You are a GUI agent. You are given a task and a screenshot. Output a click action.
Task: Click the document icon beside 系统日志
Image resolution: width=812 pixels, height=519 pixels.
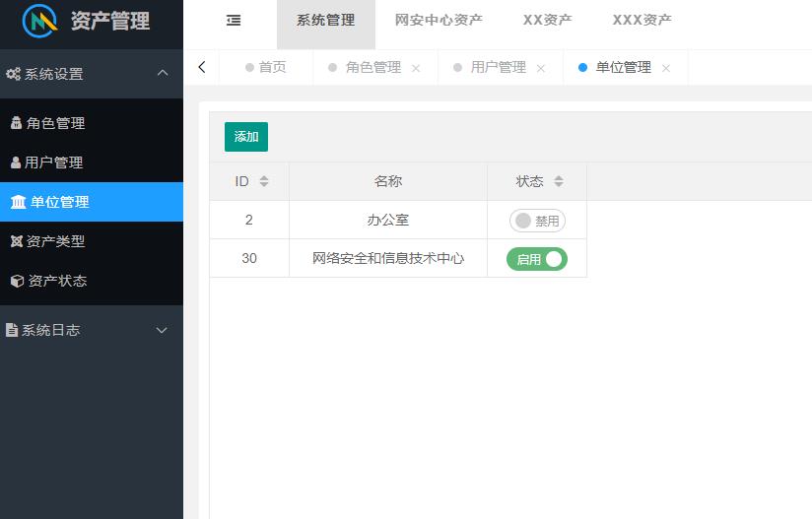pos(12,330)
